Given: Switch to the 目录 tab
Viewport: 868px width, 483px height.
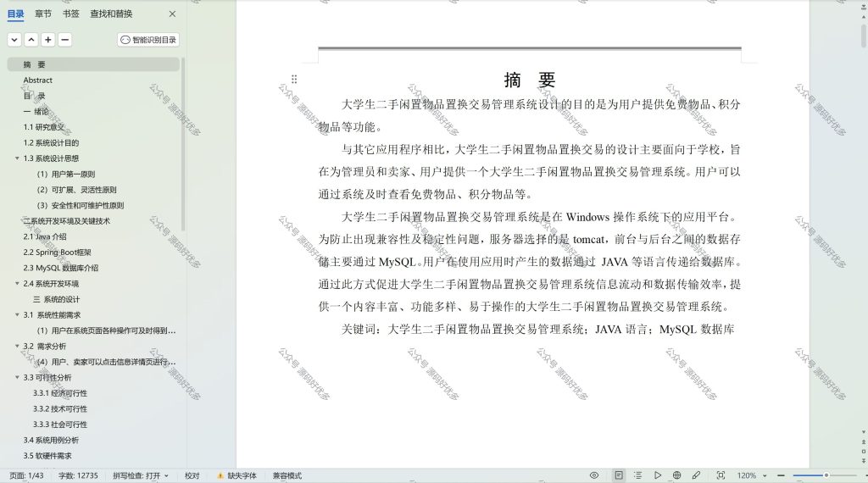Looking at the screenshot, I should (x=15, y=14).
